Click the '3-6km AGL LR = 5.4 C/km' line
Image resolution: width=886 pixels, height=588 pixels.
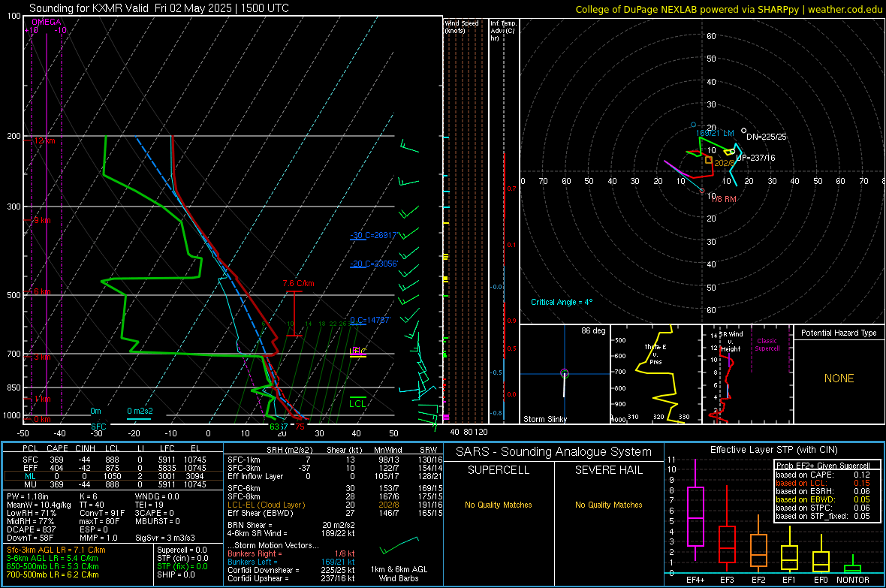[x=53, y=558]
